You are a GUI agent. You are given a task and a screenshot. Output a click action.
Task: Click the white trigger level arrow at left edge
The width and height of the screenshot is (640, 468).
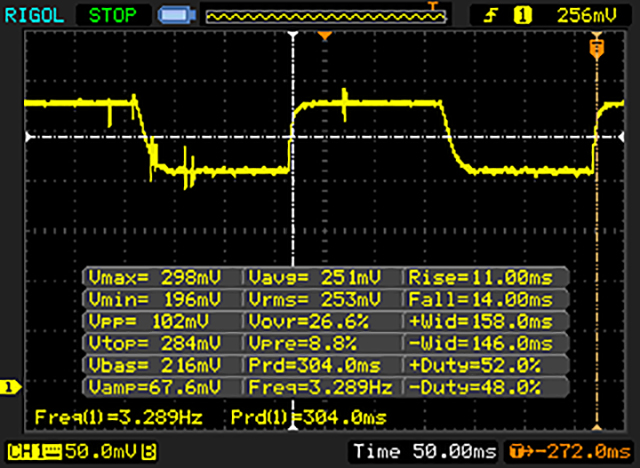point(29,137)
